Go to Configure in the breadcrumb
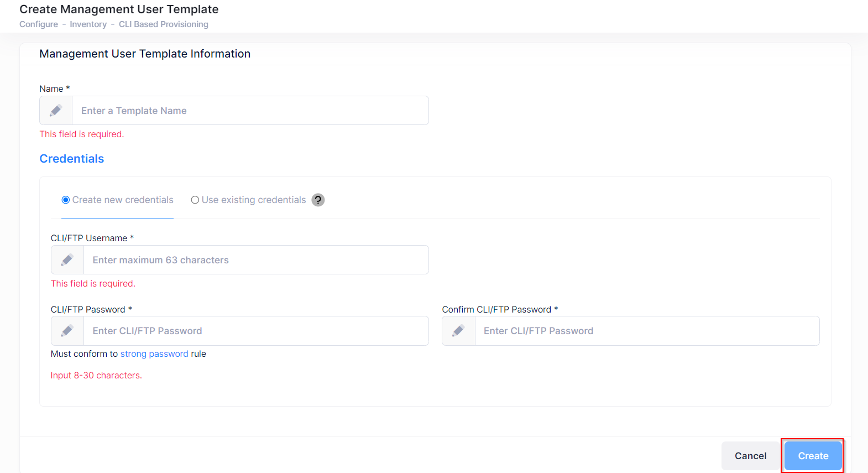The width and height of the screenshot is (868, 473). (39, 24)
